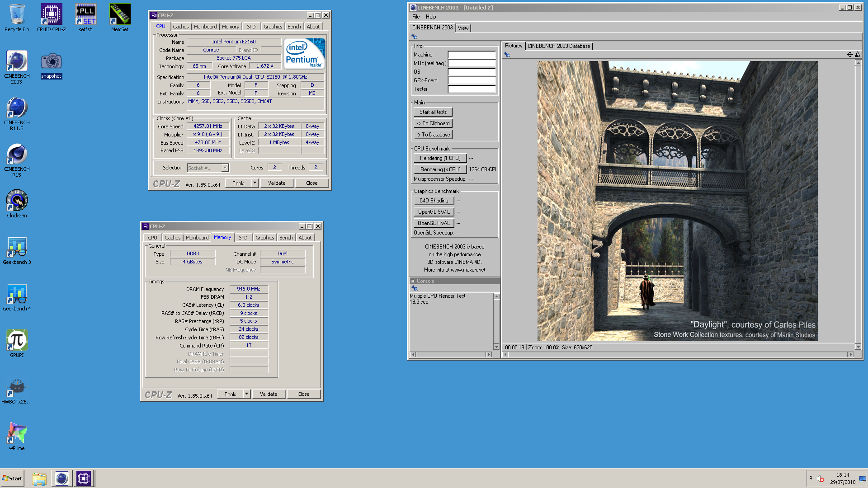Image resolution: width=868 pixels, height=488 pixels.
Task: Click the move-view cross icon in Pictures panel
Action: pos(850,55)
